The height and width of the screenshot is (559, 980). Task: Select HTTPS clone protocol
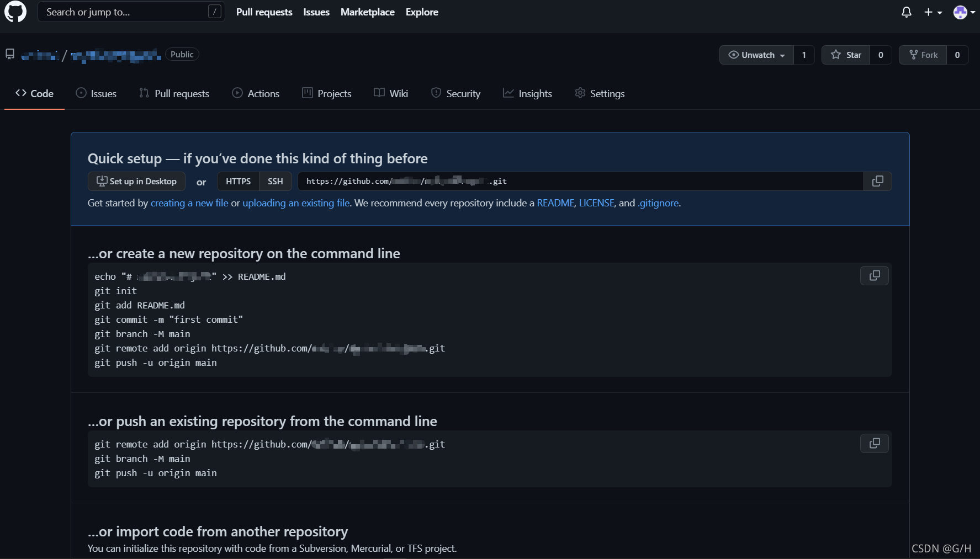pos(238,181)
